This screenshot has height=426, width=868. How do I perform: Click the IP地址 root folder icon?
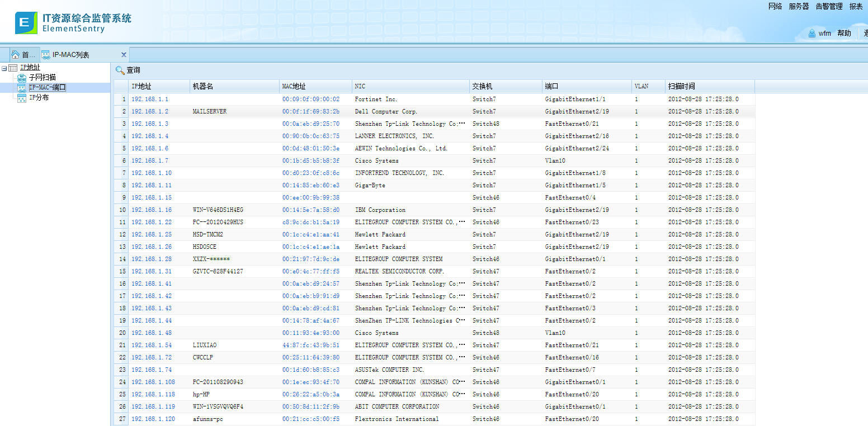point(13,68)
